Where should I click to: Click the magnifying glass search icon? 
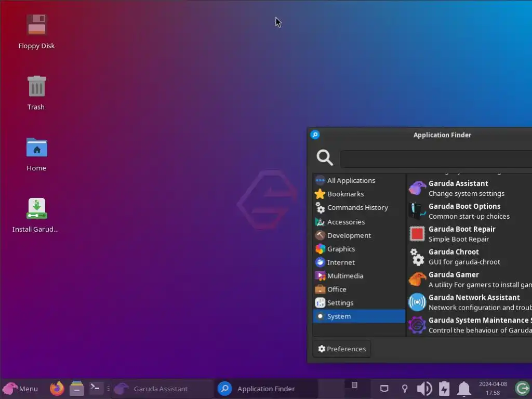[325, 158]
